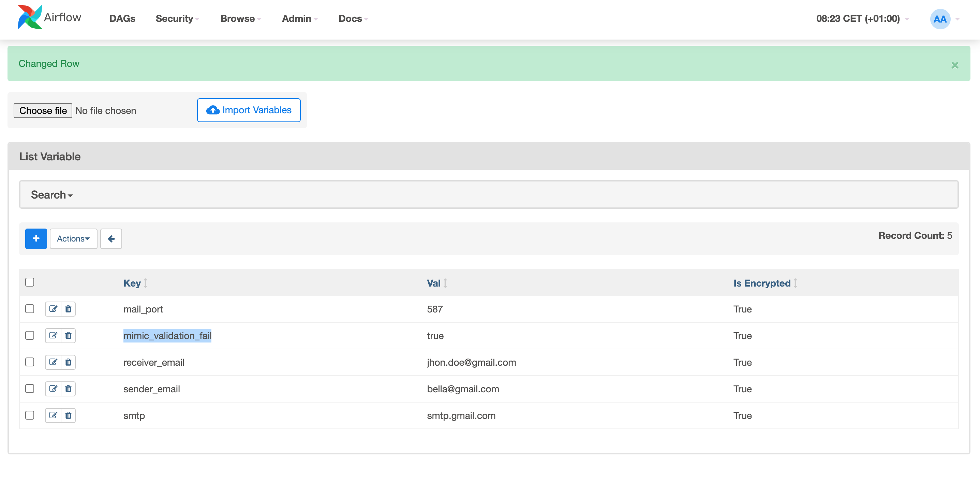Click True in the smtp row
Screen dimensions: 980x481
click(743, 416)
